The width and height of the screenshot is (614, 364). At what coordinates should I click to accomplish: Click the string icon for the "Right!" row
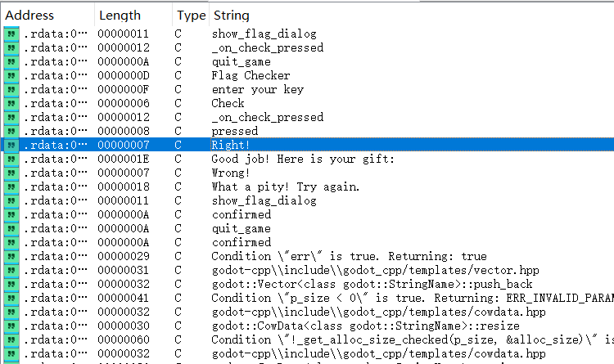(11, 145)
